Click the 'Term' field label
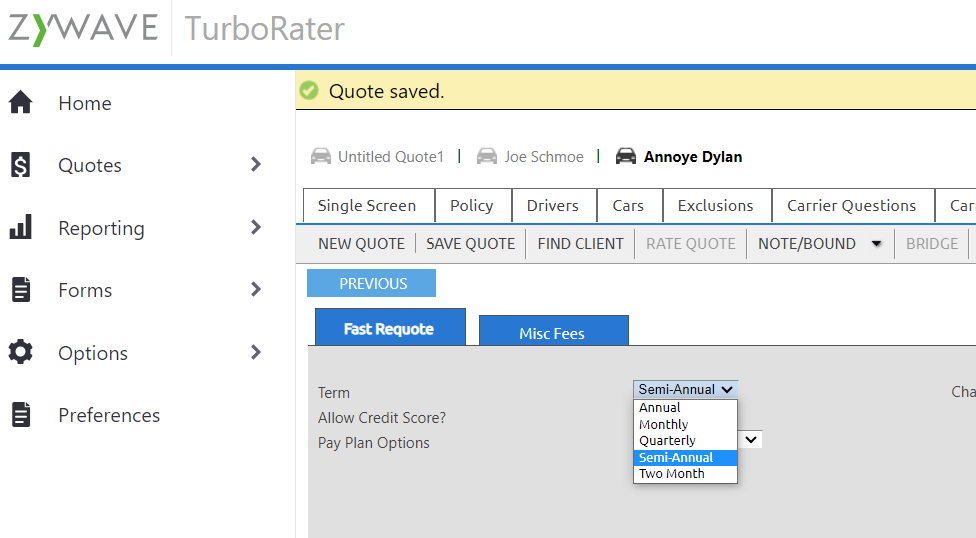The height and width of the screenshot is (538, 976). click(x=334, y=393)
